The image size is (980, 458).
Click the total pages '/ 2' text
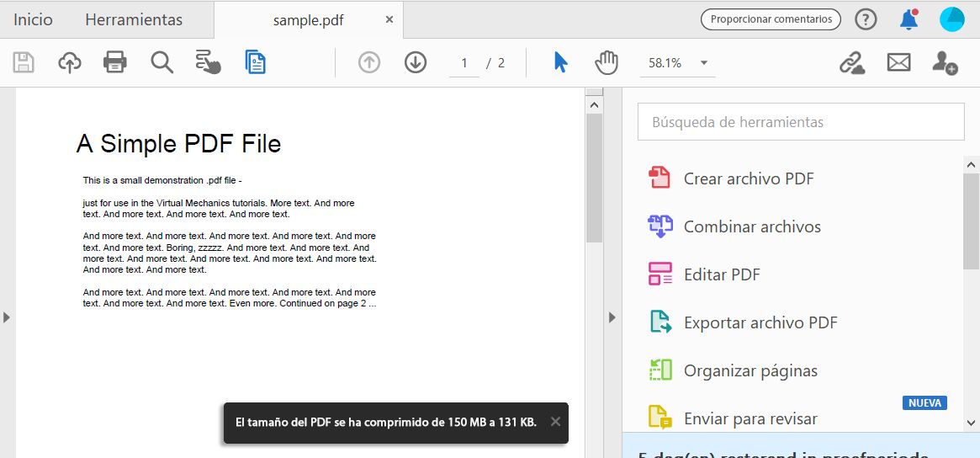(x=495, y=62)
